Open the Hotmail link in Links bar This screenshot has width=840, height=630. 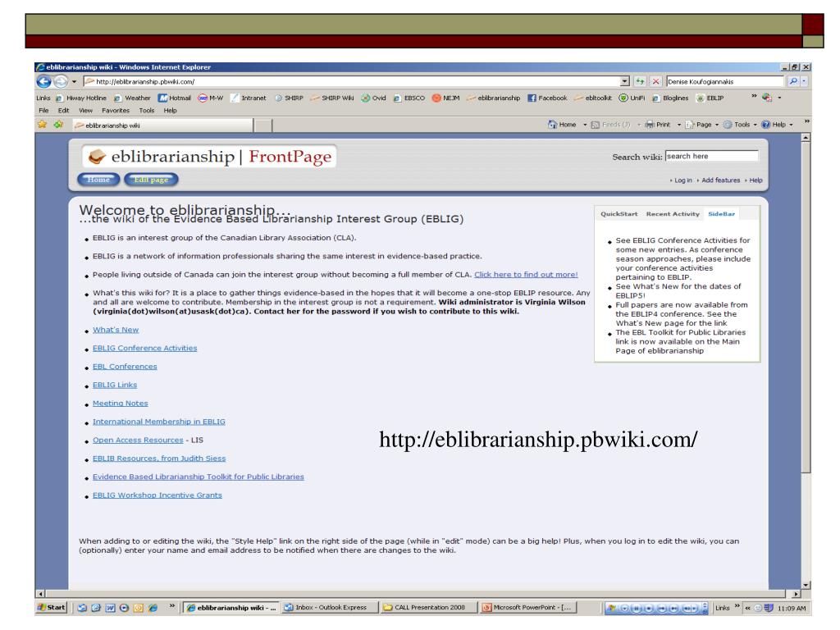click(x=175, y=98)
